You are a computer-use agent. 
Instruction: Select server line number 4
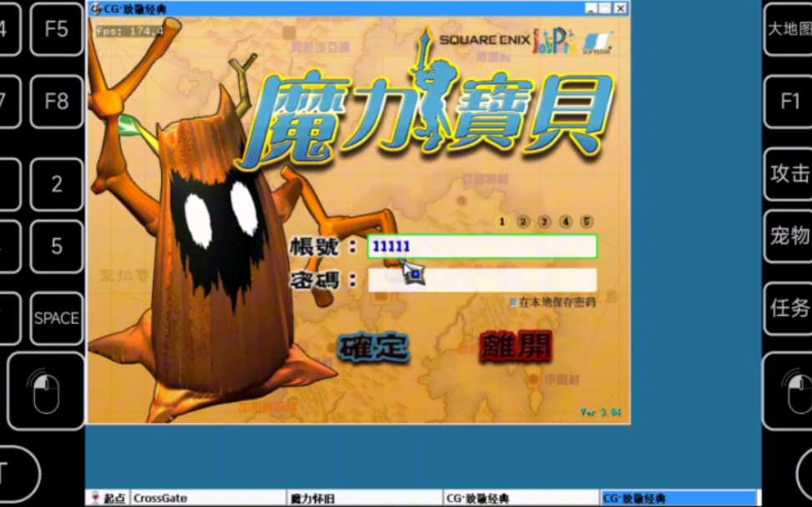point(566,222)
